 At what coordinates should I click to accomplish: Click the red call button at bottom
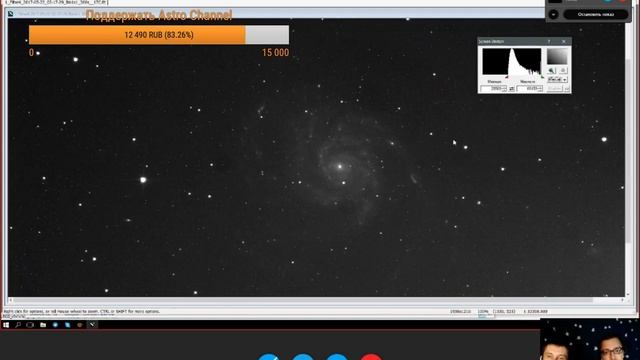point(371,357)
